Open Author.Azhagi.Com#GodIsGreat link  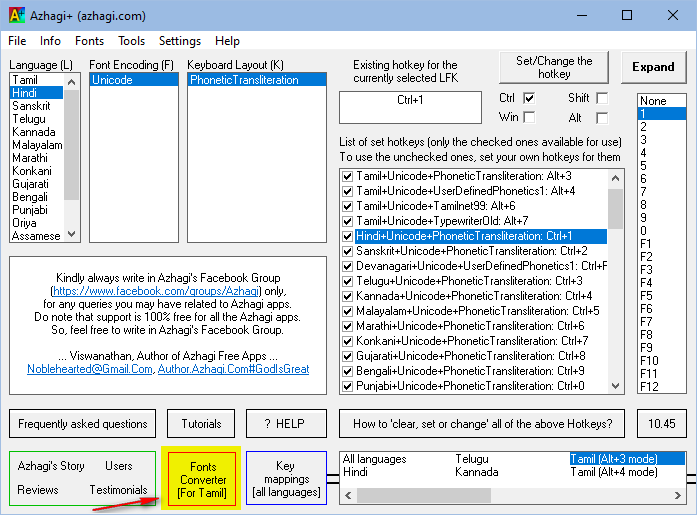233,369
